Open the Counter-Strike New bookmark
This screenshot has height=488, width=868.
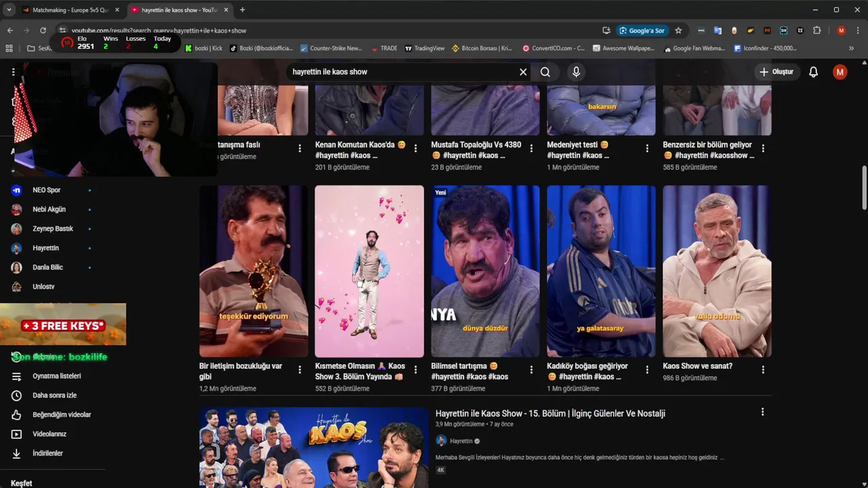pyautogui.click(x=330, y=48)
